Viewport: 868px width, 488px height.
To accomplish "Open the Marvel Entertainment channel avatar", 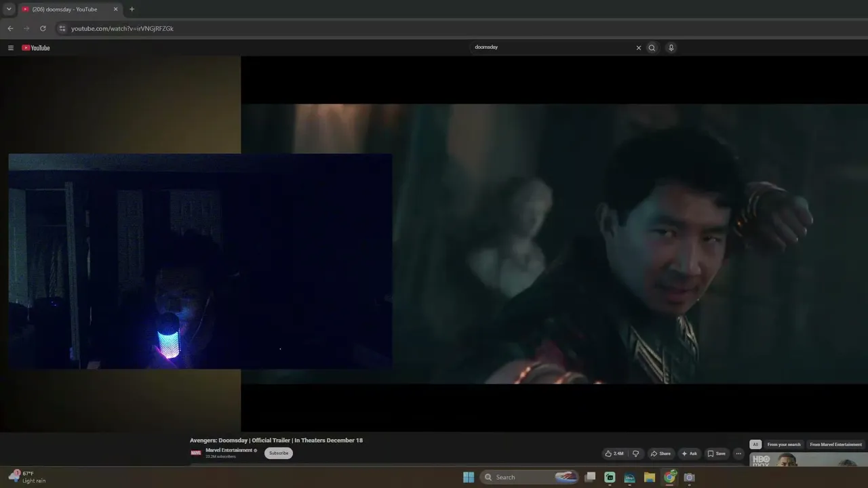I will click(x=196, y=453).
